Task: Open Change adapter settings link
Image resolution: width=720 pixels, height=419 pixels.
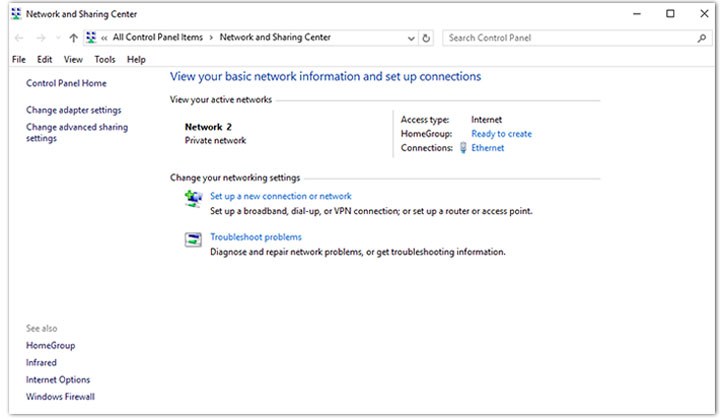Action: coord(73,110)
